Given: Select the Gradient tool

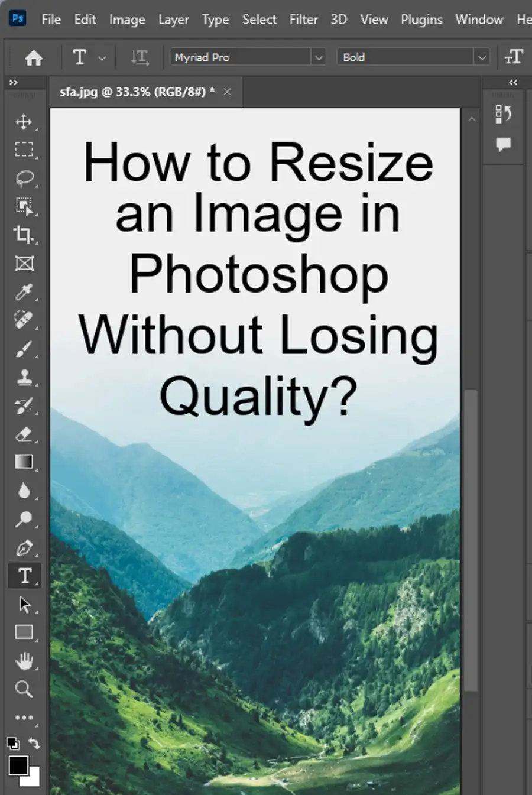Looking at the screenshot, I should click(x=24, y=462).
